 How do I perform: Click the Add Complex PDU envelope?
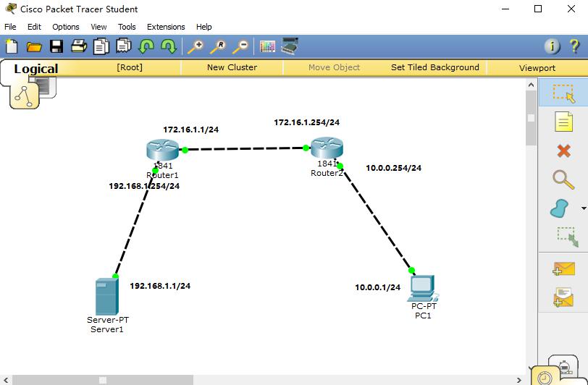pyautogui.click(x=563, y=297)
